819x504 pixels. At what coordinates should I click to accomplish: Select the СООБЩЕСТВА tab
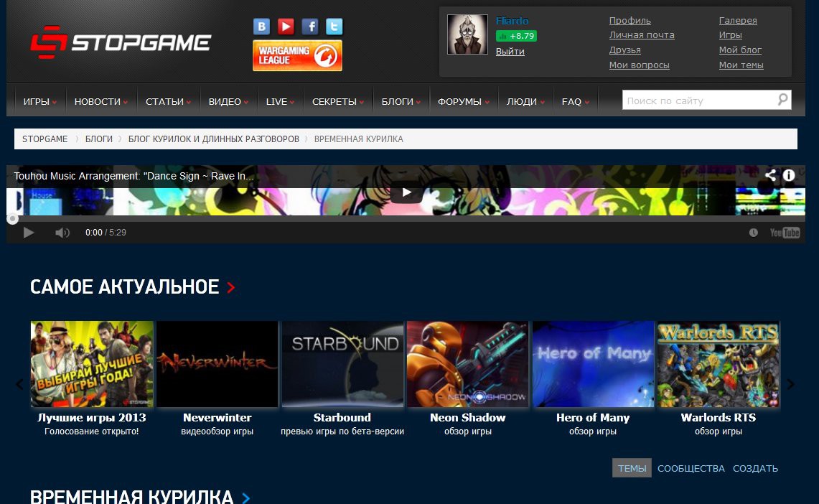[x=691, y=468]
